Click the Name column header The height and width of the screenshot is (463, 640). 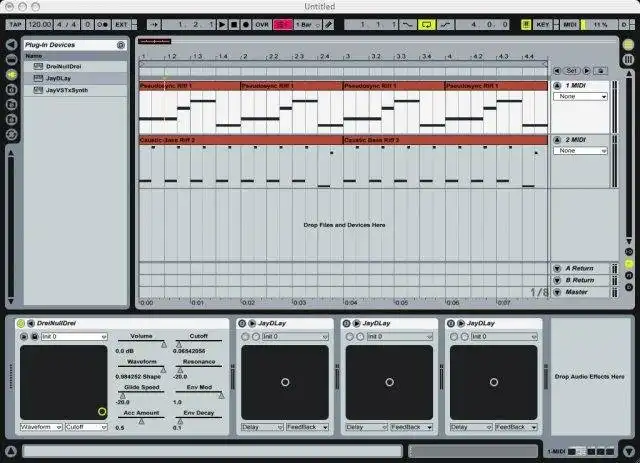click(75, 56)
